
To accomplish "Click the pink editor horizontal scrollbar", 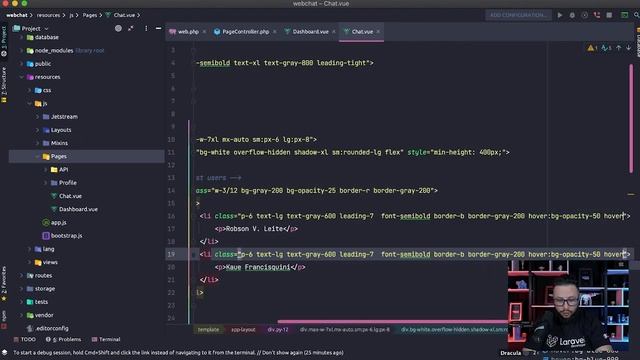I will pos(392,322).
